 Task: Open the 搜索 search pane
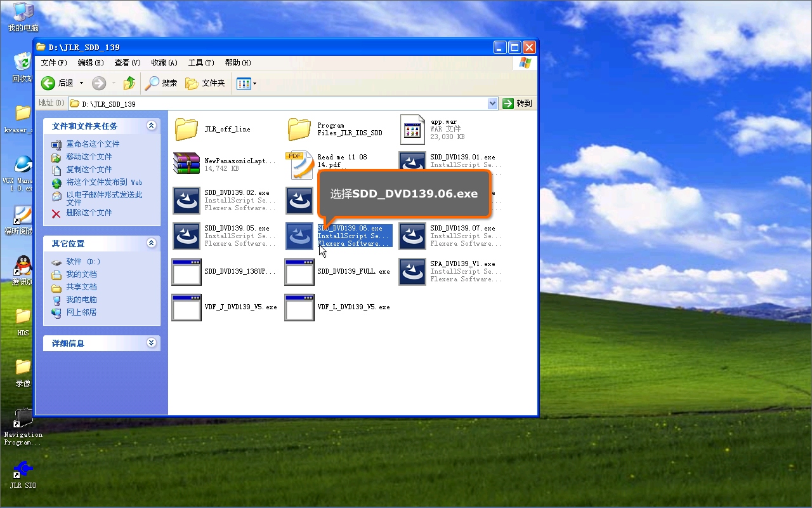pos(161,83)
